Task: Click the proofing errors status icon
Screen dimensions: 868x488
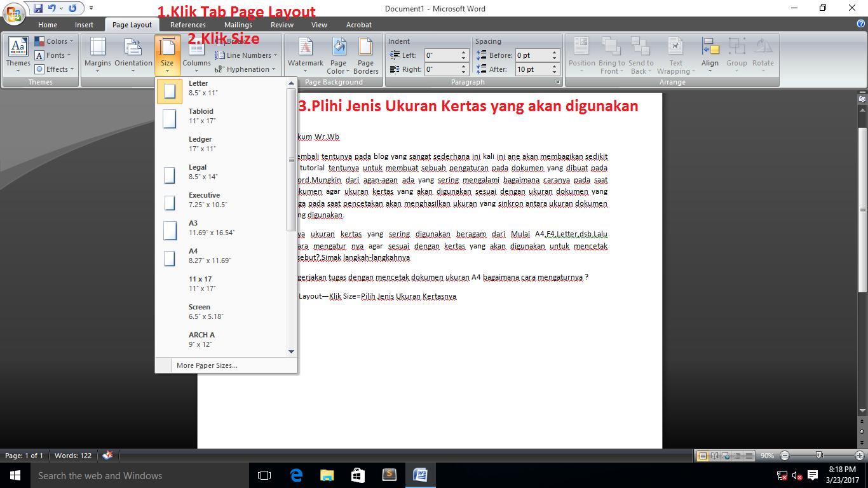Action: click(107, 455)
